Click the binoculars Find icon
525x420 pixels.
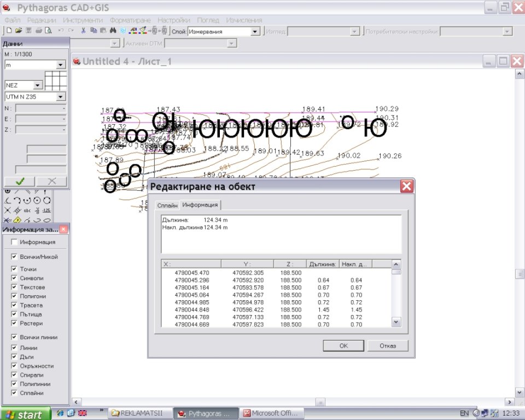click(x=113, y=31)
